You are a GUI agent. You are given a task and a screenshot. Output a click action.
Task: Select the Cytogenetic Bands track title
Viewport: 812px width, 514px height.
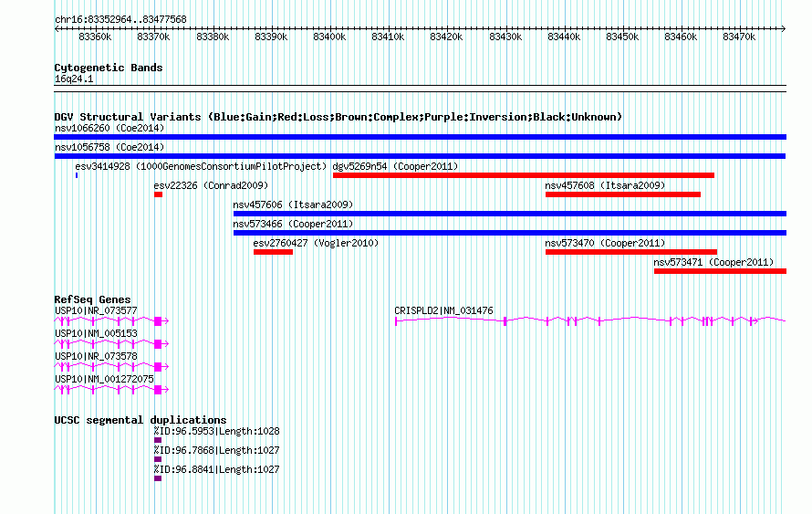[109, 68]
